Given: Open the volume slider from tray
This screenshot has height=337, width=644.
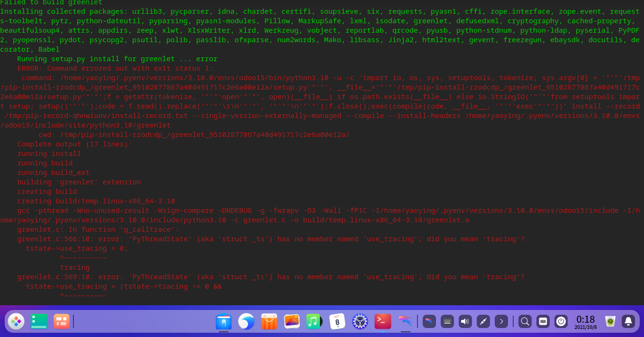Looking at the screenshot, I should (x=465, y=321).
